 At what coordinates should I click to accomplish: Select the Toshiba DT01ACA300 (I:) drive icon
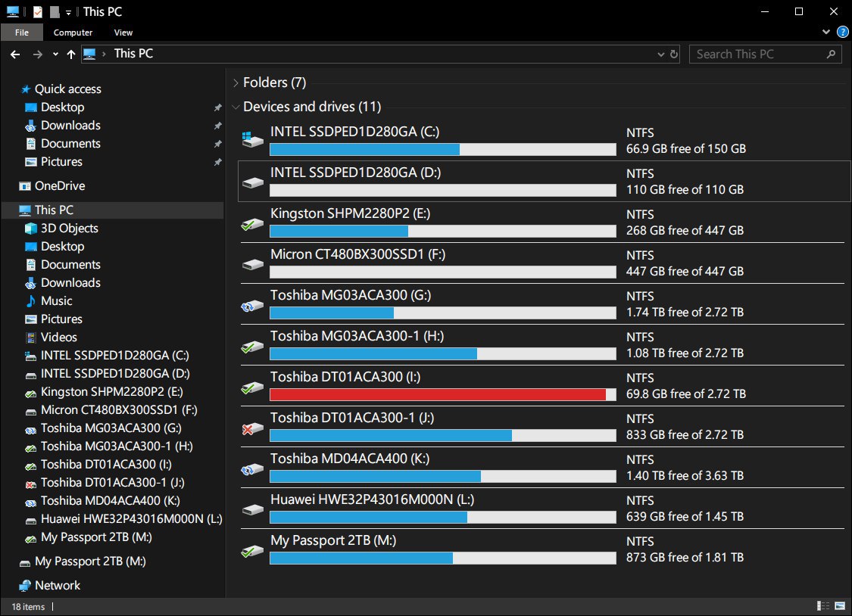tap(253, 387)
